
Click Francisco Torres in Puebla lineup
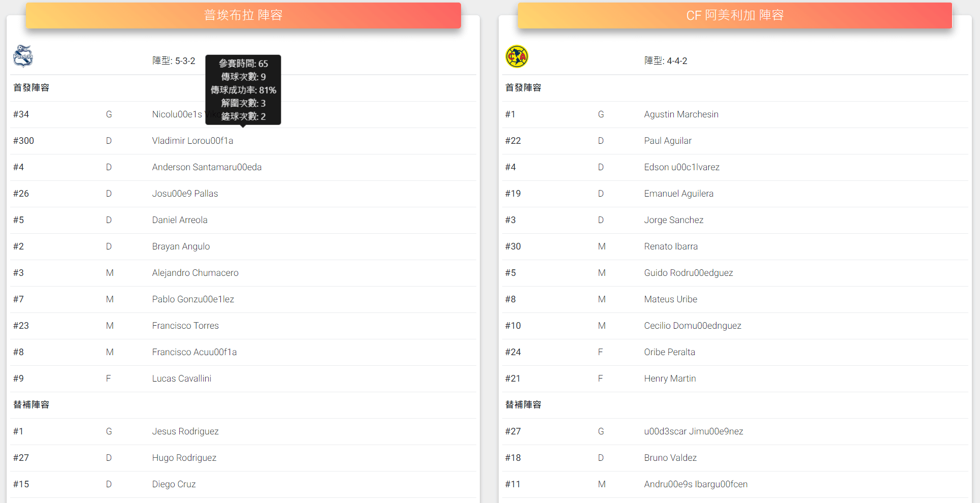tap(185, 326)
